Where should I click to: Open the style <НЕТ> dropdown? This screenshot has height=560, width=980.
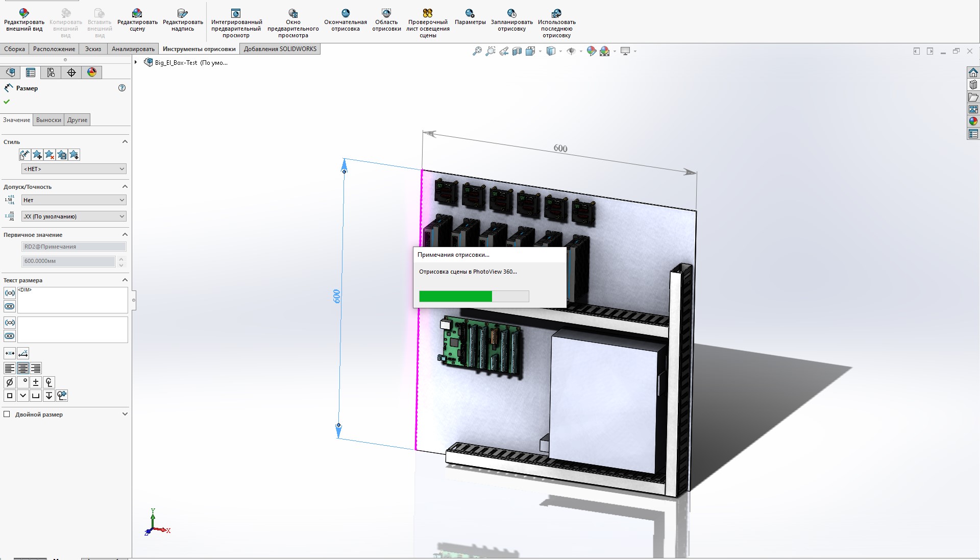click(73, 169)
